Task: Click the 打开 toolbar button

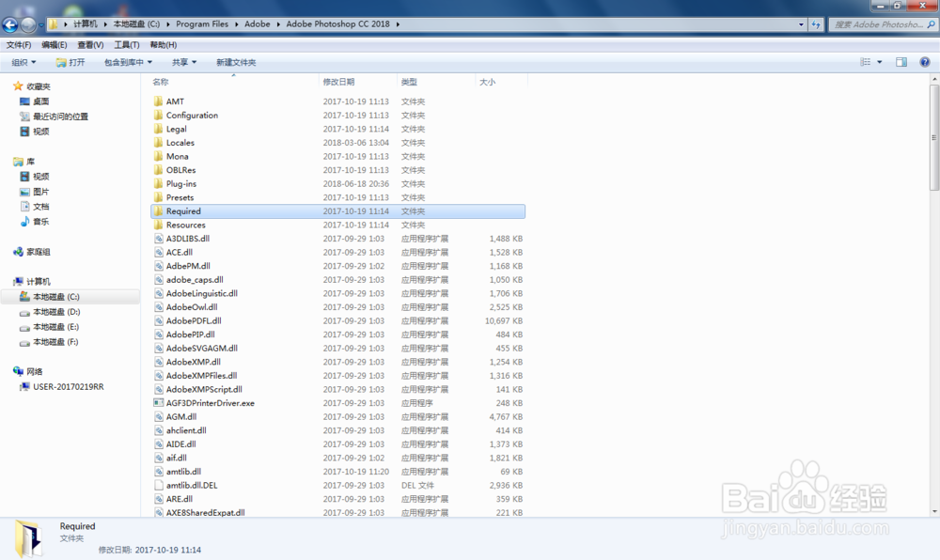Action: 70,62
